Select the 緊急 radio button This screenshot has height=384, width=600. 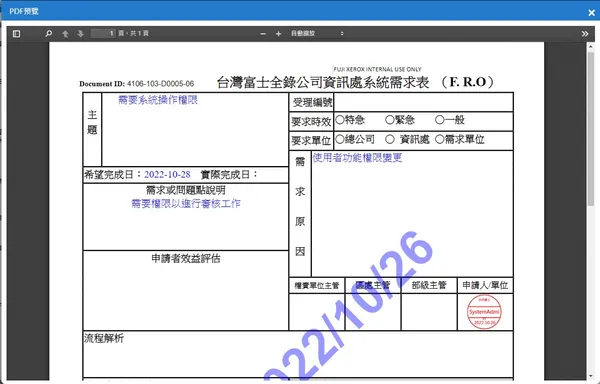point(390,120)
